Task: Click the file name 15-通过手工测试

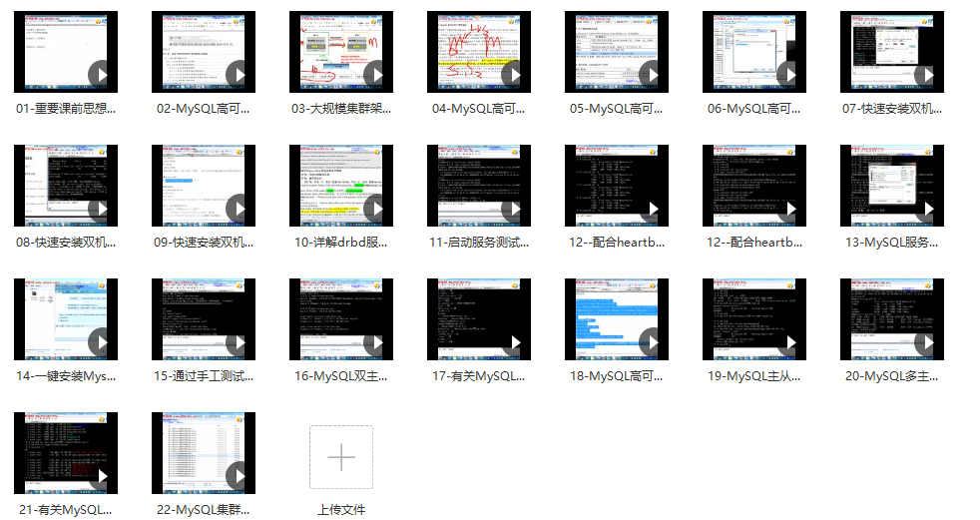Action: pos(204,376)
